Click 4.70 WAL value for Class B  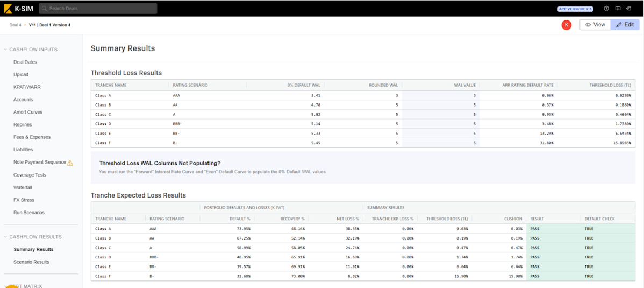coord(316,105)
